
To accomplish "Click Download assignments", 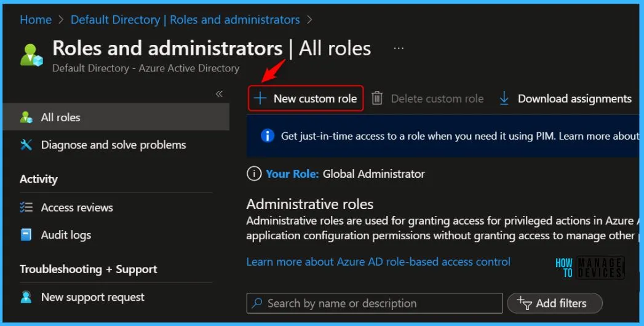I will [x=574, y=98].
